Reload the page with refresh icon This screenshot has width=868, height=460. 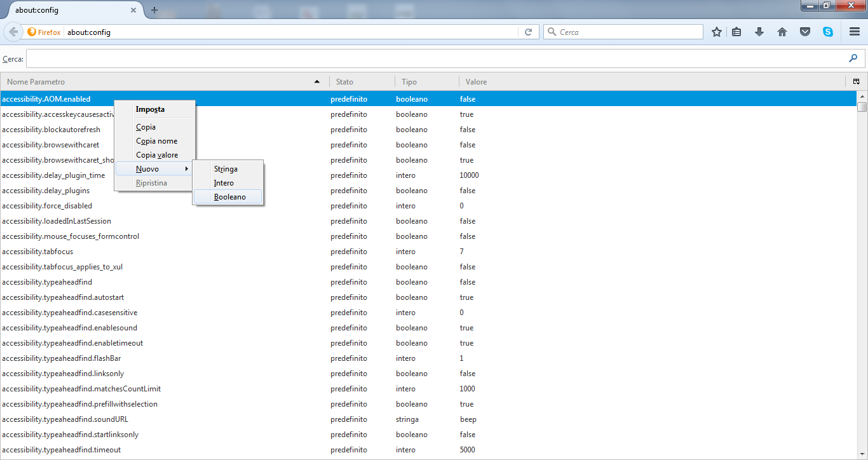tap(528, 32)
